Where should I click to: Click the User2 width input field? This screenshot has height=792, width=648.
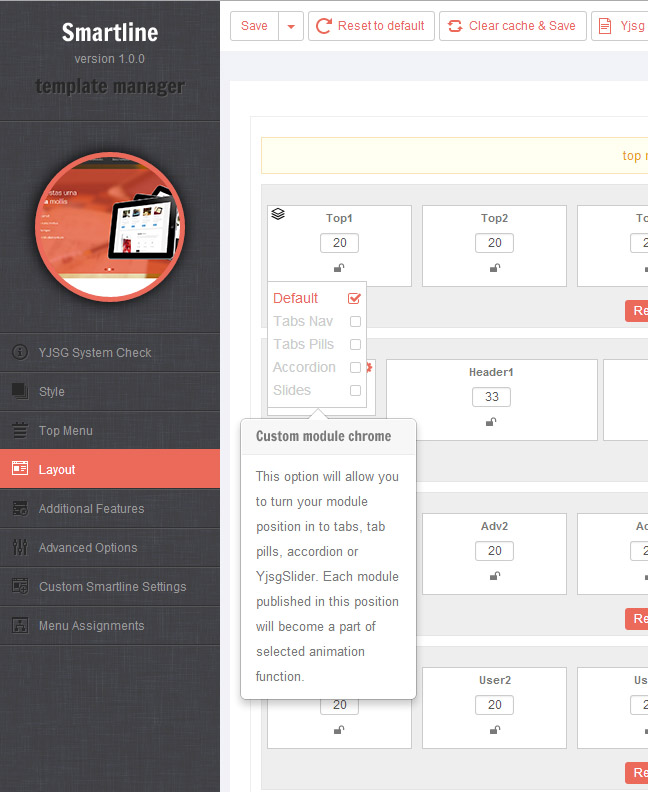[494, 705]
